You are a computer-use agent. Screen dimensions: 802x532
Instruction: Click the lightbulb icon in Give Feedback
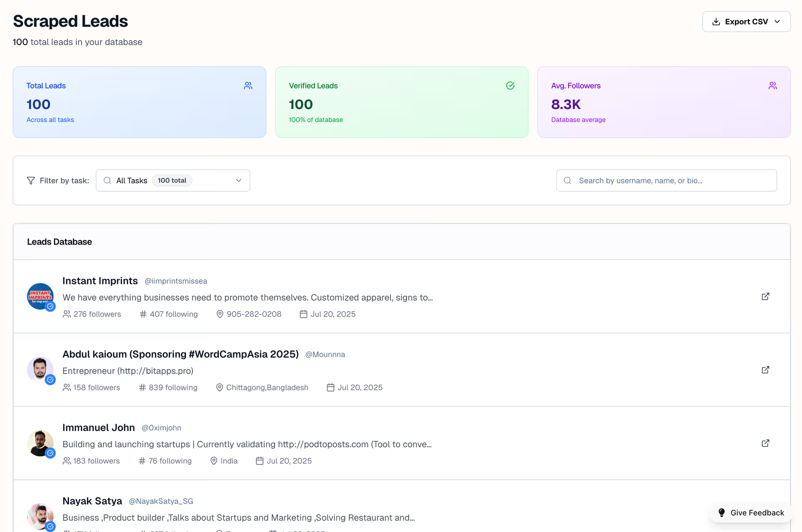click(x=721, y=512)
